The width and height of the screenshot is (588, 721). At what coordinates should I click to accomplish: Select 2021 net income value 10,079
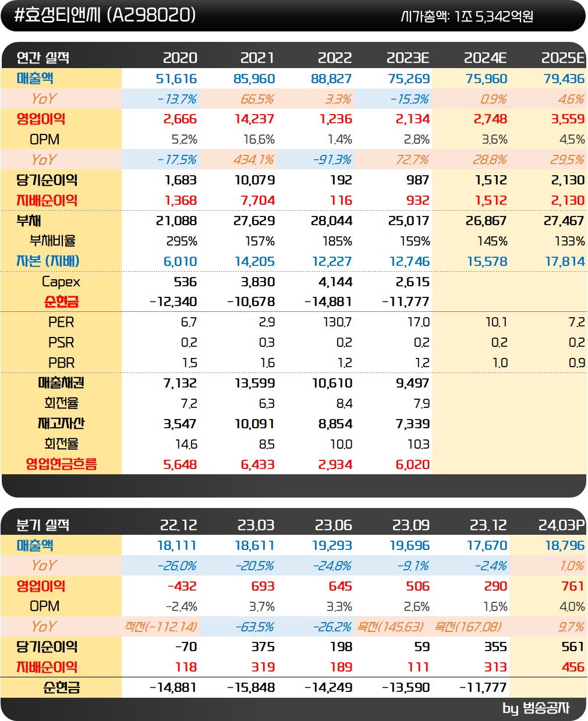pos(254,180)
